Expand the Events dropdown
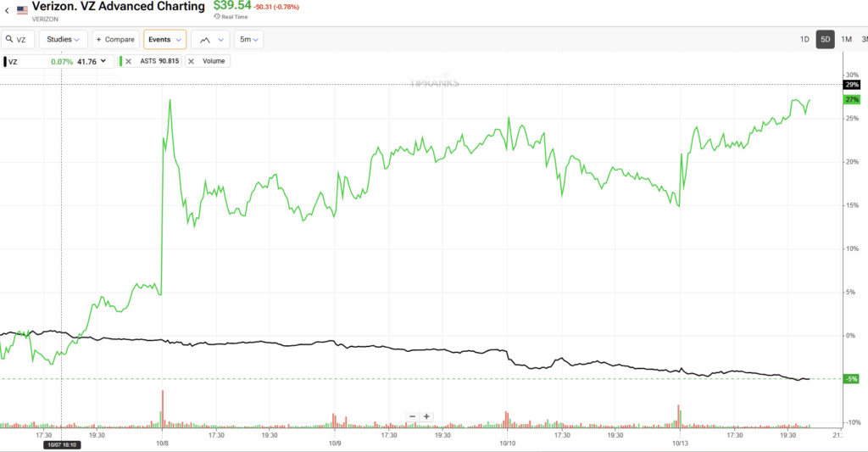The height and width of the screenshot is (452, 868). pyautogui.click(x=164, y=40)
